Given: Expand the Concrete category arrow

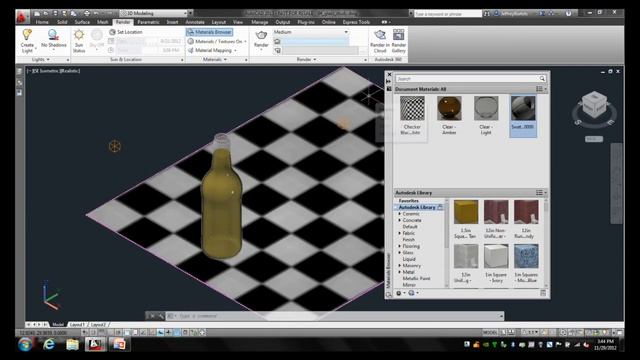Looking at the screenshot, I should point(400,220).
